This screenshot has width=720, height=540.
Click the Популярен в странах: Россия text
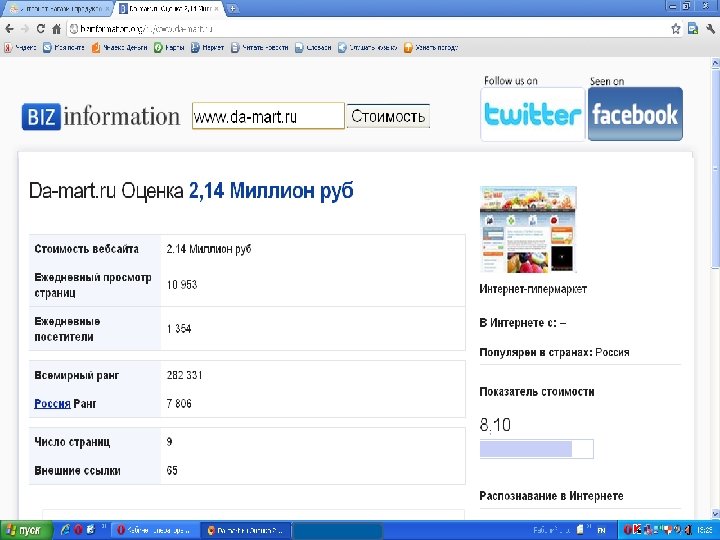[554, 352]
